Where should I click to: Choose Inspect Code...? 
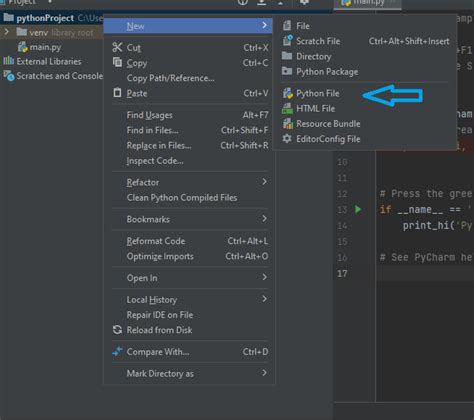point(190,161)
